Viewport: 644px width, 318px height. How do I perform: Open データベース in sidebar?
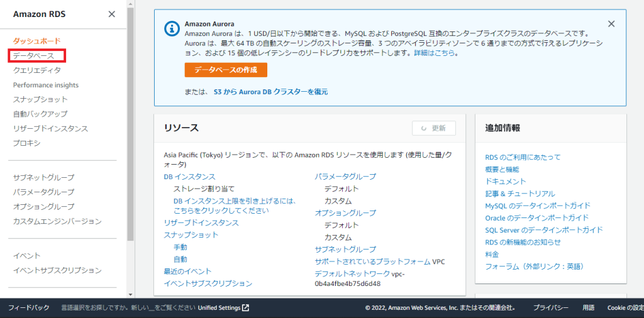pos(34,55)
